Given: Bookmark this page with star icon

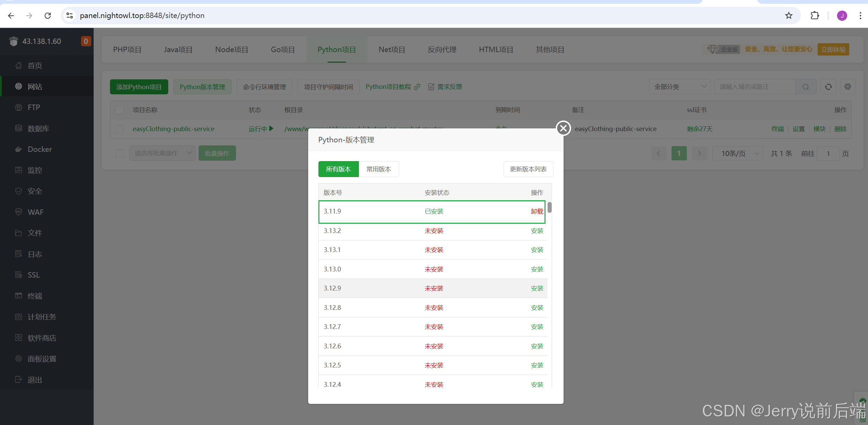Looking at the screenshot, I should coord(789,16).
